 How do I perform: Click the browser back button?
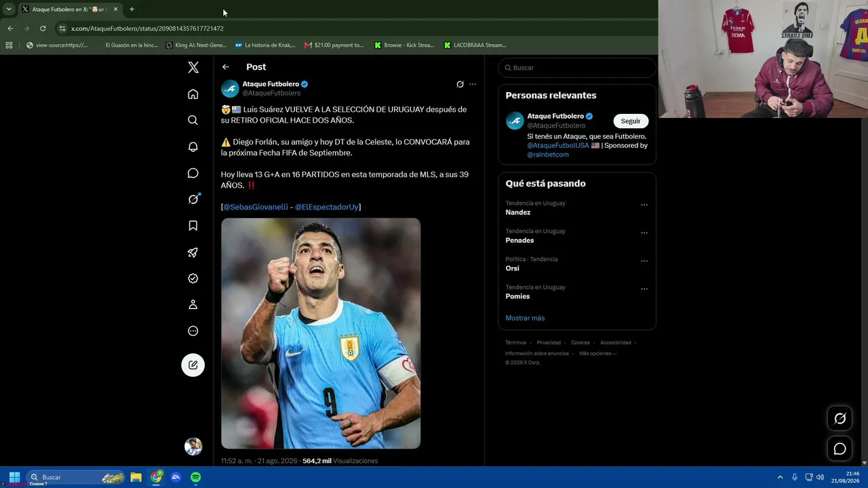click(x=10, y=28)
